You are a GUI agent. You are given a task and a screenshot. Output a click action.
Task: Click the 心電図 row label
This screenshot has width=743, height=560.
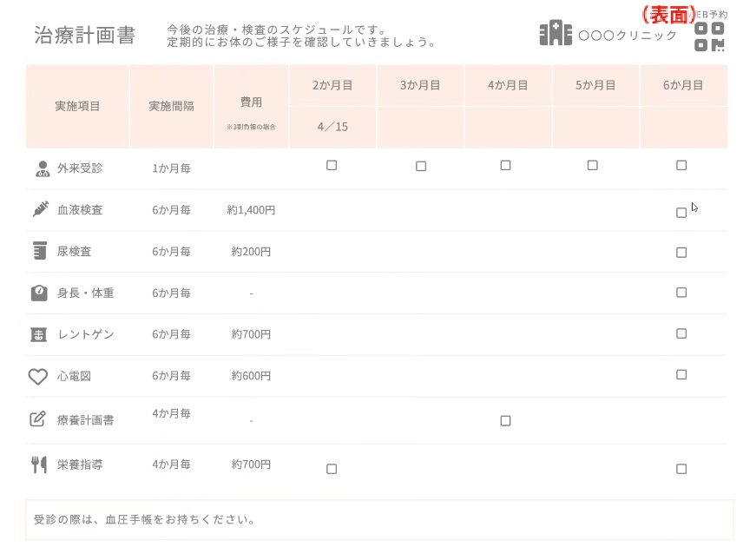pyautogui.click(x=74, y=377)
